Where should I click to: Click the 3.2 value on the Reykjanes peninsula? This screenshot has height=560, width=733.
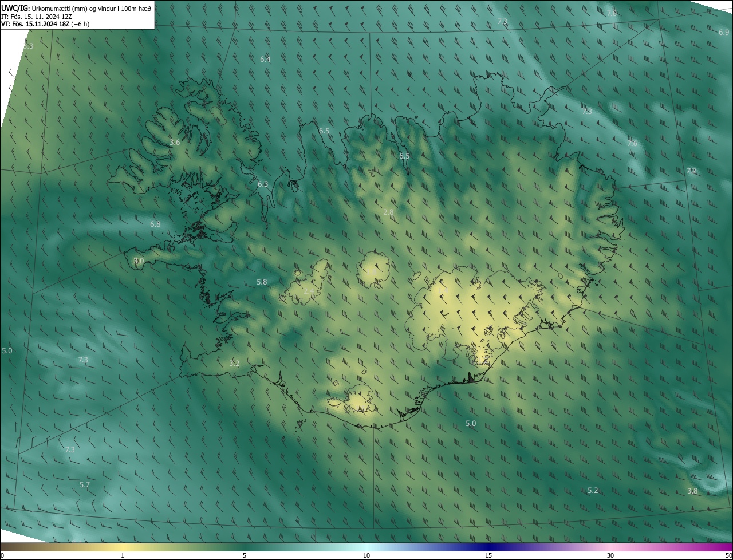pyautogui.click(x=234, y=364)
